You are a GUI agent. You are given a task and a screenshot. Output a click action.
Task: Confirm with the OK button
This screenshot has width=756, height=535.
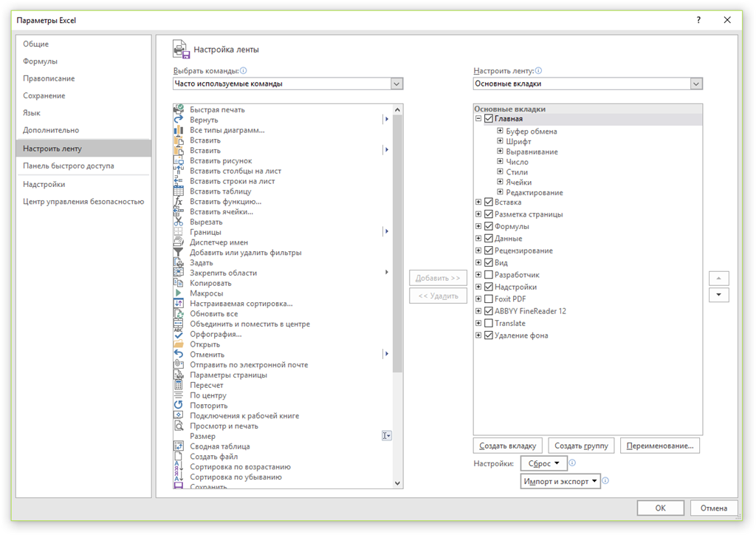[x=660, y=508]
